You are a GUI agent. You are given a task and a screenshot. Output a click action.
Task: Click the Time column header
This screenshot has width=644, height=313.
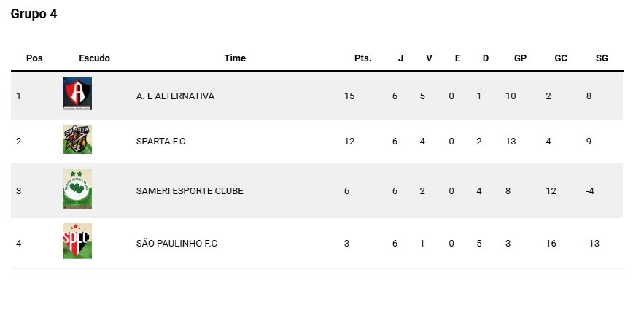click(235, 58)
